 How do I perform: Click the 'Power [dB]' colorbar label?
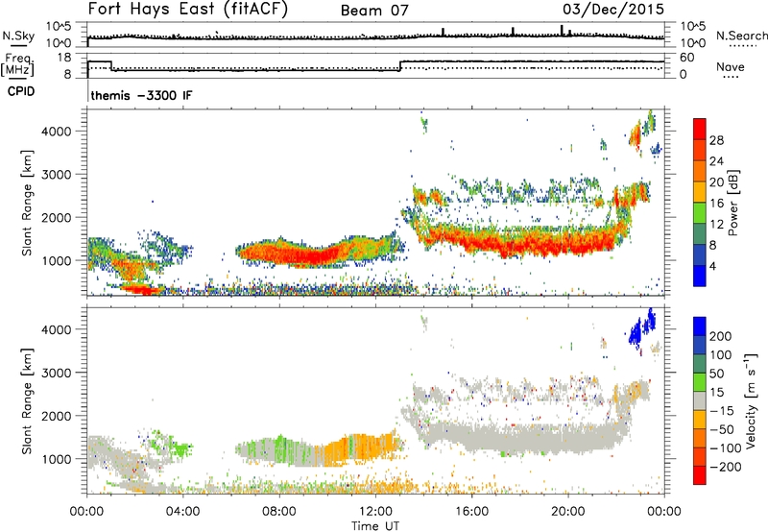pyautogui.click(x=732, y=203)
